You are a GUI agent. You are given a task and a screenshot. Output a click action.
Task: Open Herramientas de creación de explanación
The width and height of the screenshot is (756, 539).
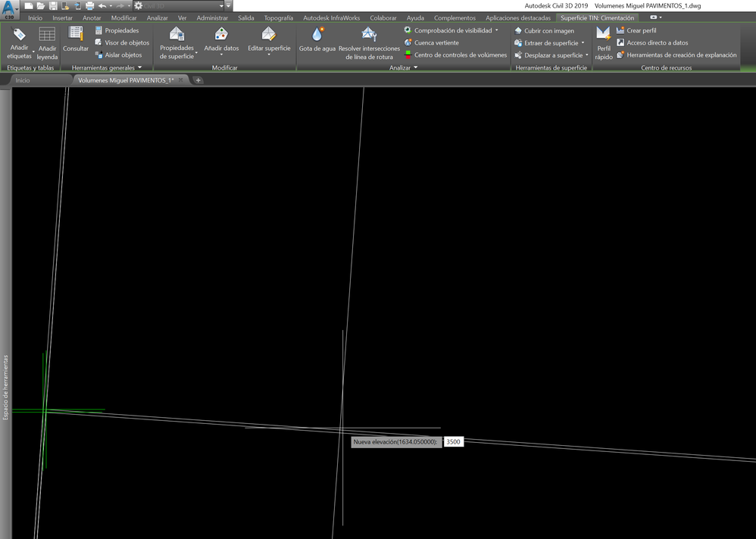pyautogui.click(x=676, y=55)
